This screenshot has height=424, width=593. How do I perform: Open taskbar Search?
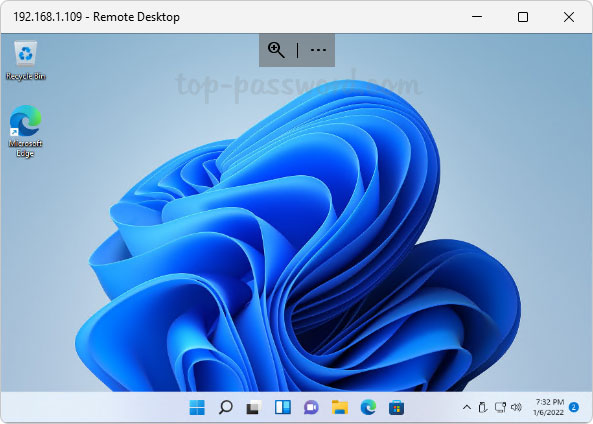click(226, 407)
